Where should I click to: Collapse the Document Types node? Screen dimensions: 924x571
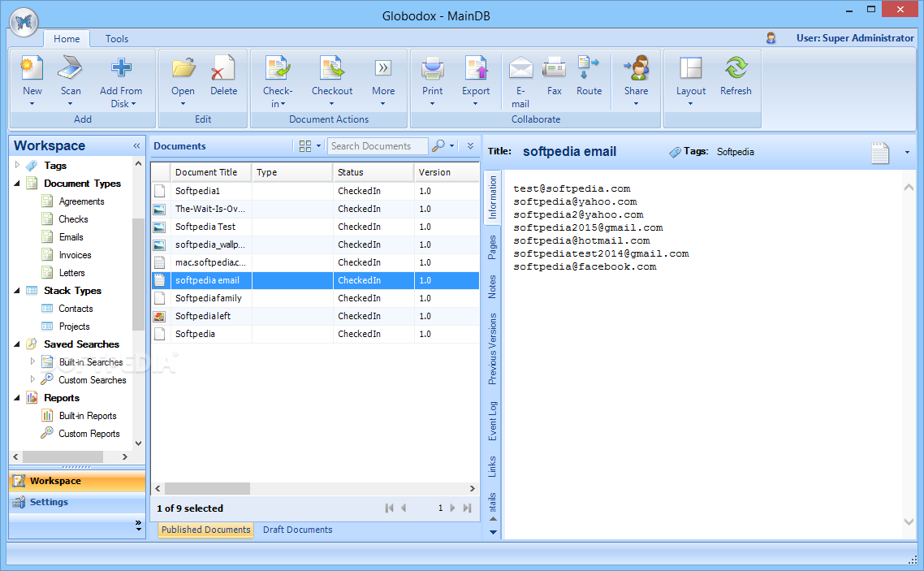[x=17, y=184]
